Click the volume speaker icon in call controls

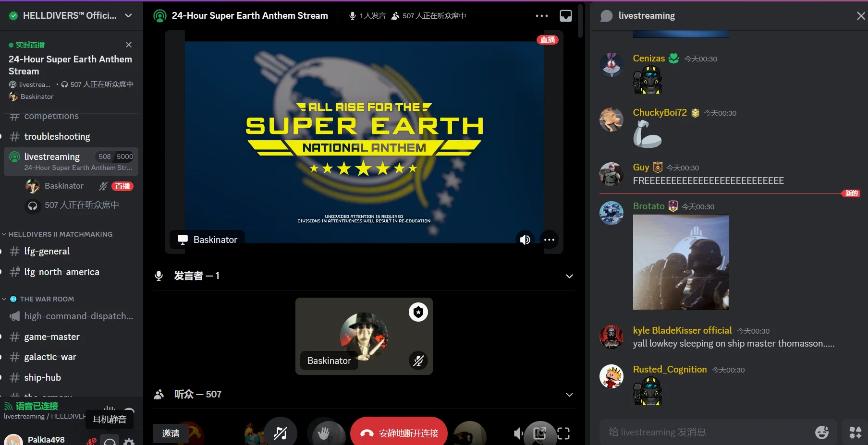tap(518, 434)
